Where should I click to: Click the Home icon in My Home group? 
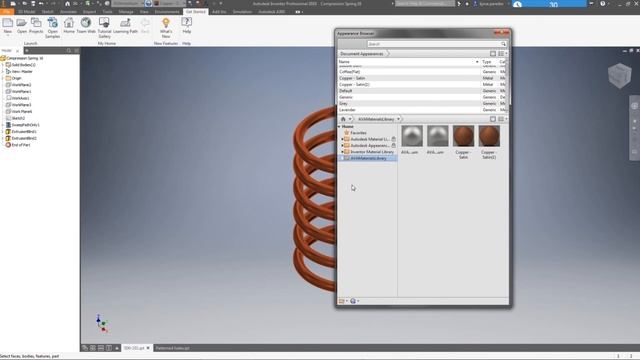[69, 23]
